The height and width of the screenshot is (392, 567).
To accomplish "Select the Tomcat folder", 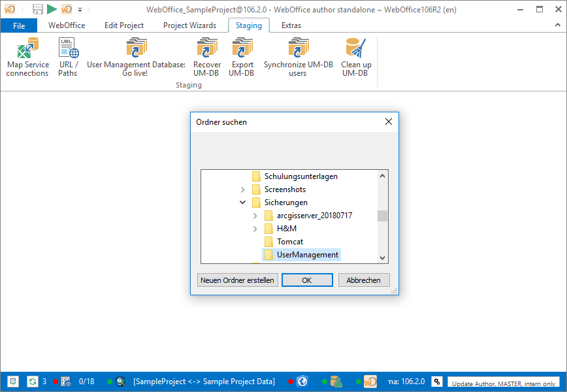I will pos(290,241).
